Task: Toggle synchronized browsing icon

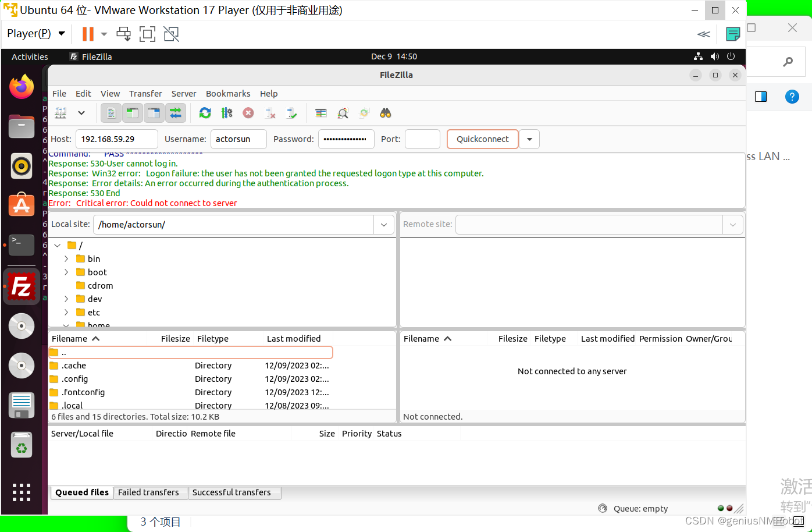Action: 364,113
